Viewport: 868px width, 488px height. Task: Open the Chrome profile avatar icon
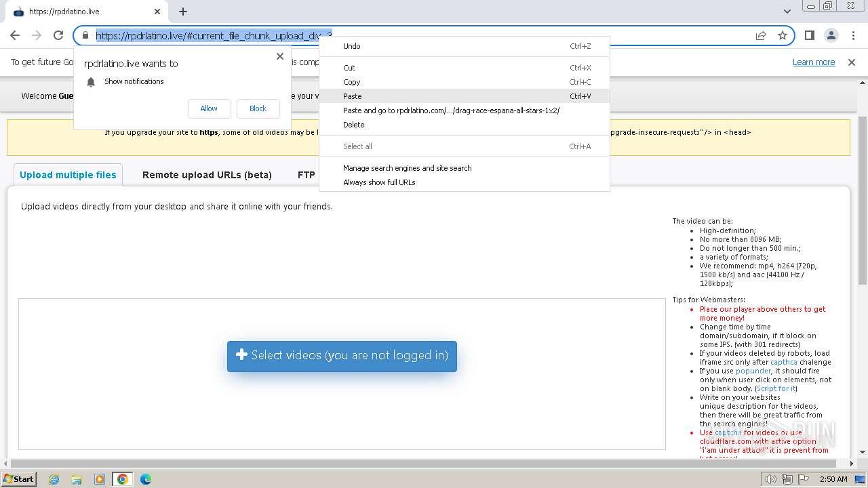pos(831,35)
